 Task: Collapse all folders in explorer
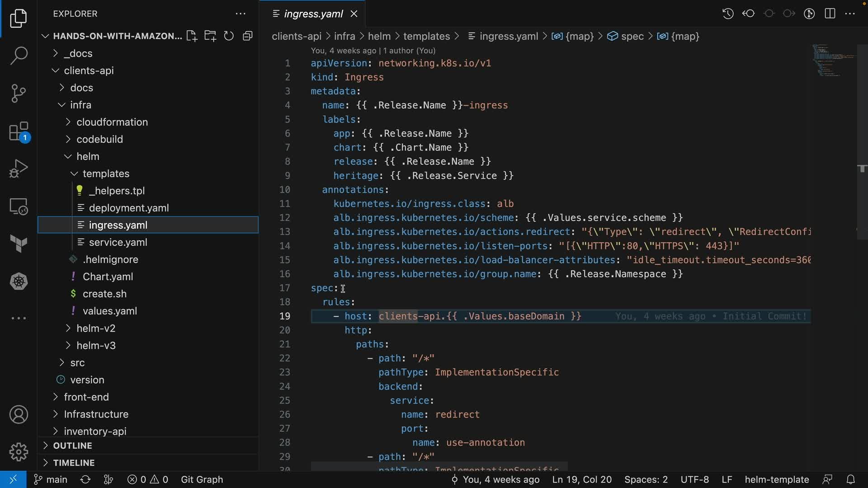247,36
